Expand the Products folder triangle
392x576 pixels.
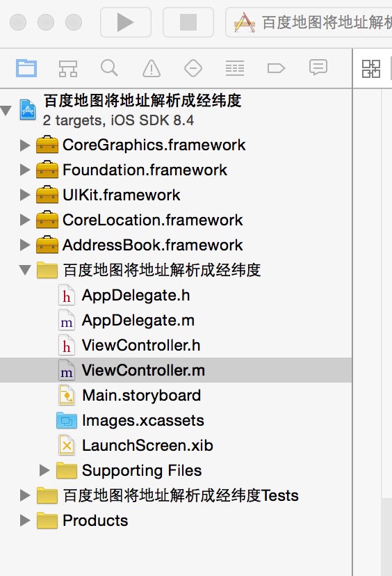[25, 520]
